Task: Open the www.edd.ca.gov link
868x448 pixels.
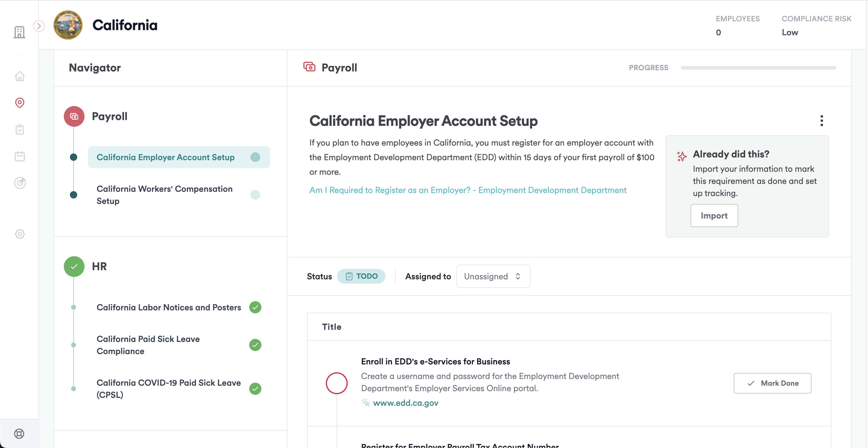Action: 406,403
